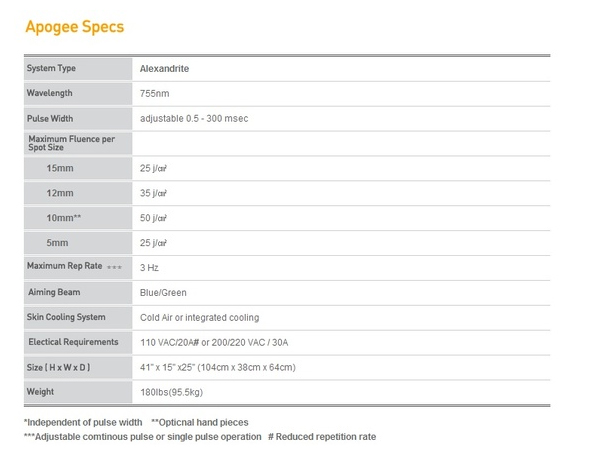
Task: Click the 15mm spot size cell
Action: point(78,168)
